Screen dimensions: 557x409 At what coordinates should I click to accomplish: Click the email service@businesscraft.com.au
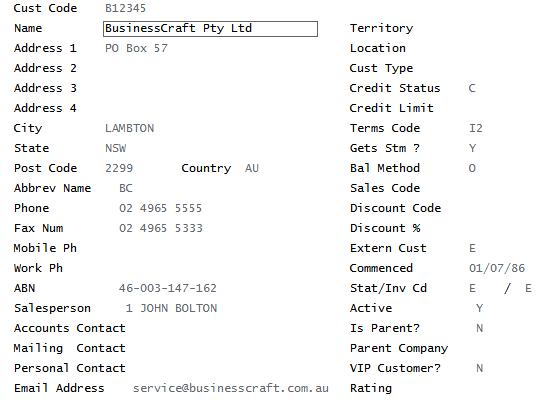[x=231, y=388]
